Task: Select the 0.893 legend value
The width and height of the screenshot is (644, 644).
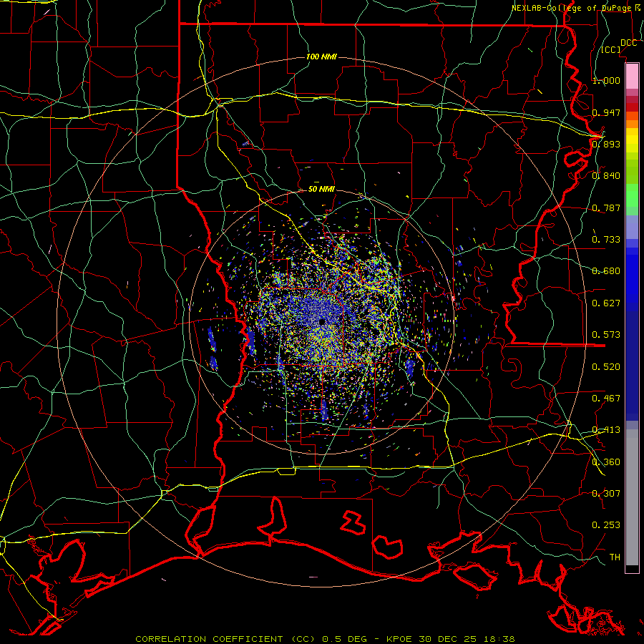Action: [x=606, y=144]
